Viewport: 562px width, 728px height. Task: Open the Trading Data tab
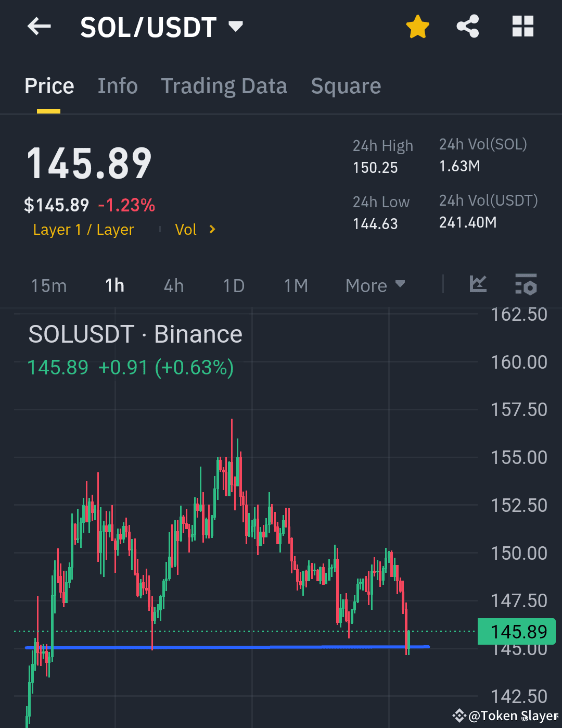[x=224, y=86]
